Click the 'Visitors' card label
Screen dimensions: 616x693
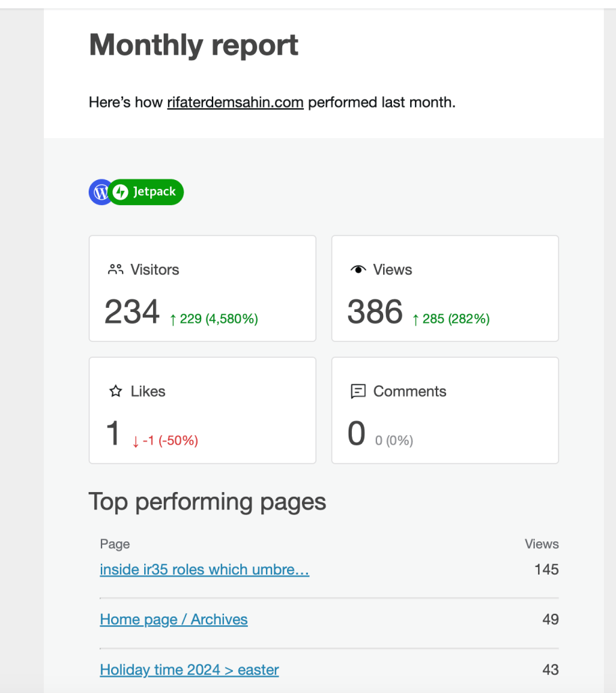click(x=155, y=269)
